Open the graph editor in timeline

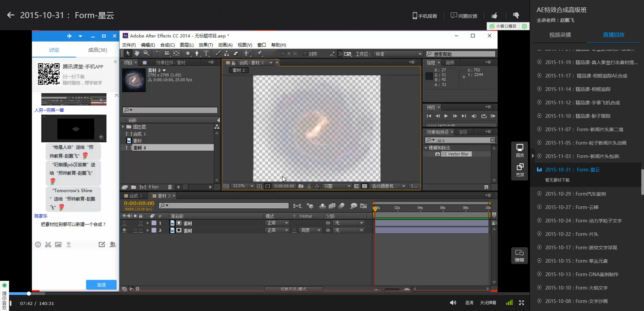[364, 206]
